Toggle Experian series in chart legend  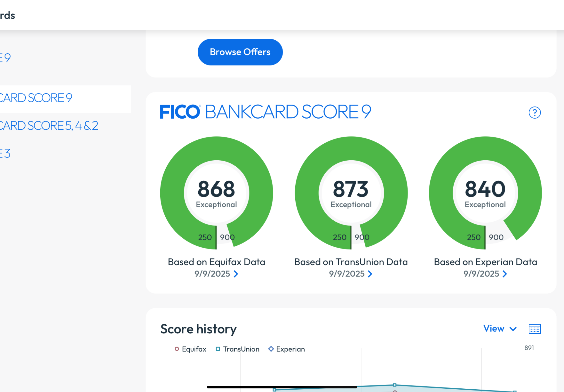(287, 349)
